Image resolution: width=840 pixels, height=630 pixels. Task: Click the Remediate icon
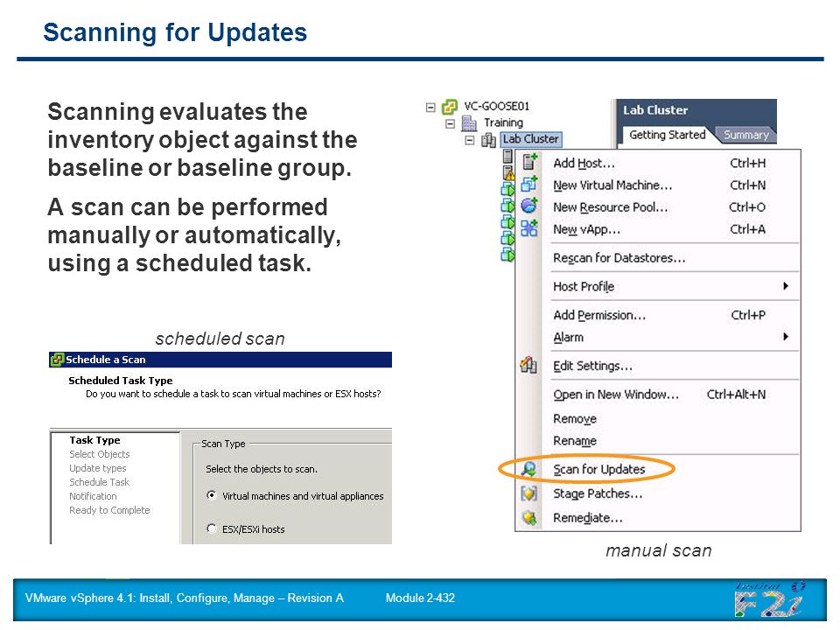tap(529, 517)
